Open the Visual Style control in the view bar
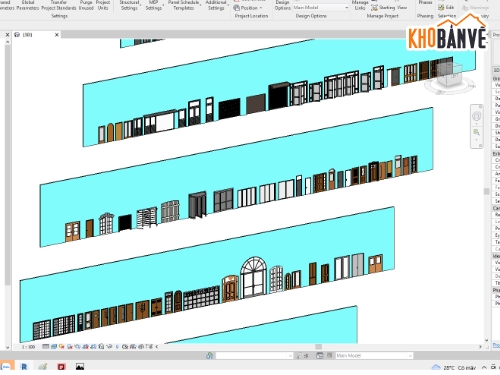Viewport: 500px width, 375px height. point(54,347)
